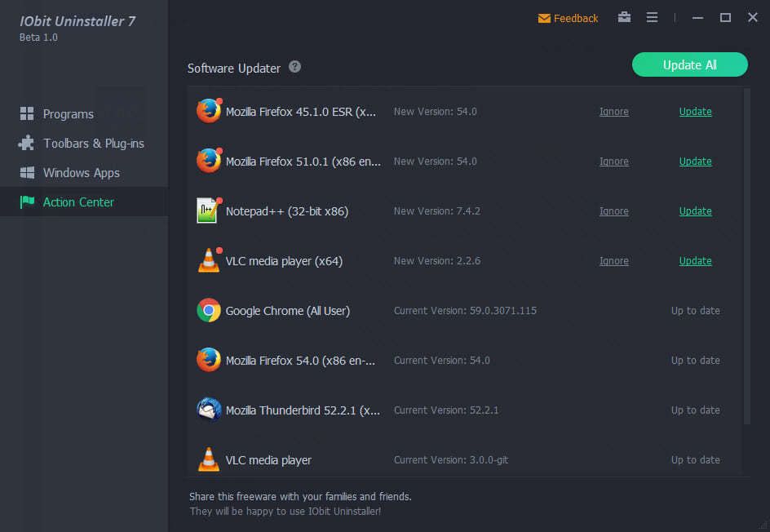770x532 pixels.
Task: Ignore update for Firefox 51.0.1
Action: click(614, 161)
